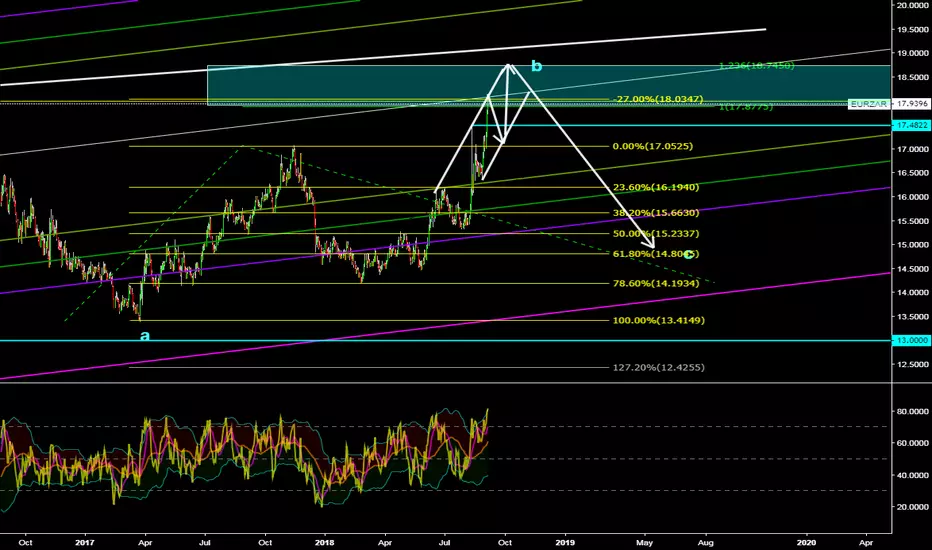Viewport: 932px width, 550px height.
Task: Select wave label b near the peak
Action: pos(536,66)
